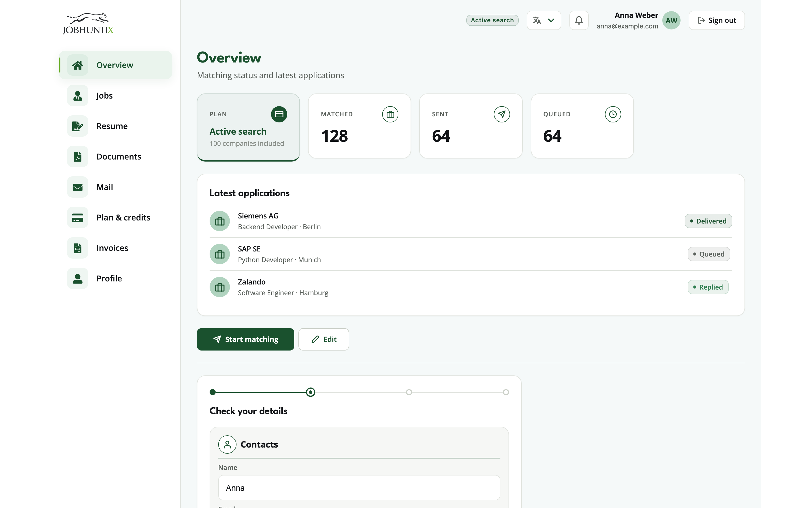Click the Jobs sidebar icon
The image size is (812, 508).
(77, 96)
